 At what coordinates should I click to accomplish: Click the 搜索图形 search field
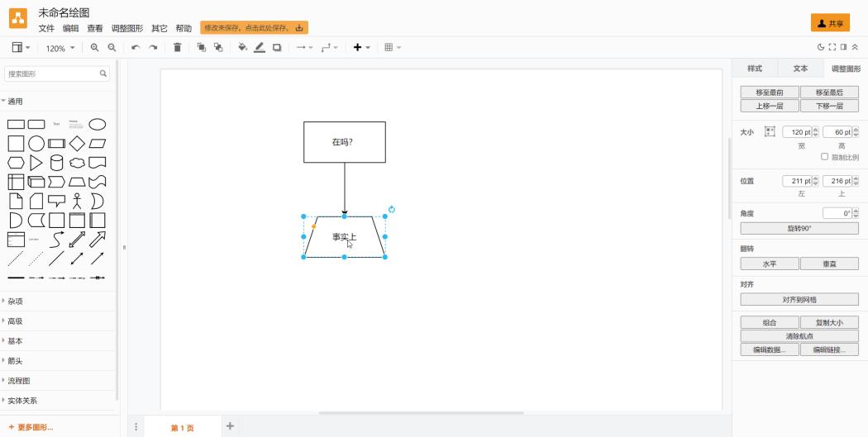[x=57, y=74]
